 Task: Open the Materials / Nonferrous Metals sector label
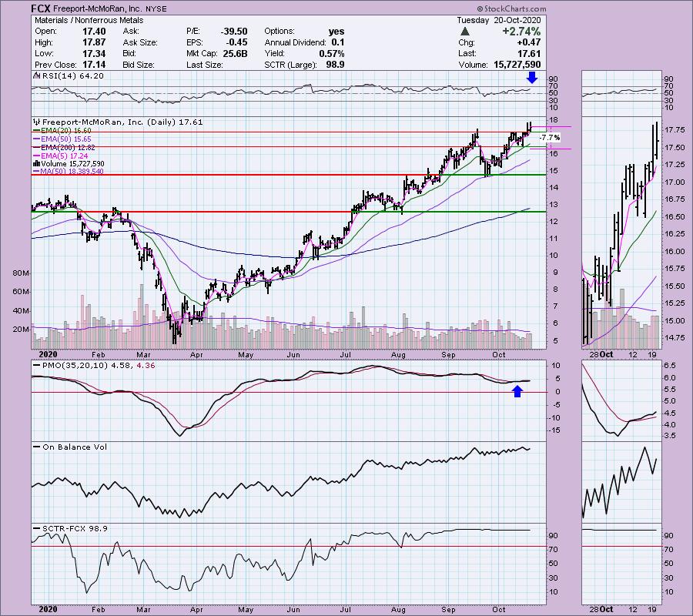point(89,20)
